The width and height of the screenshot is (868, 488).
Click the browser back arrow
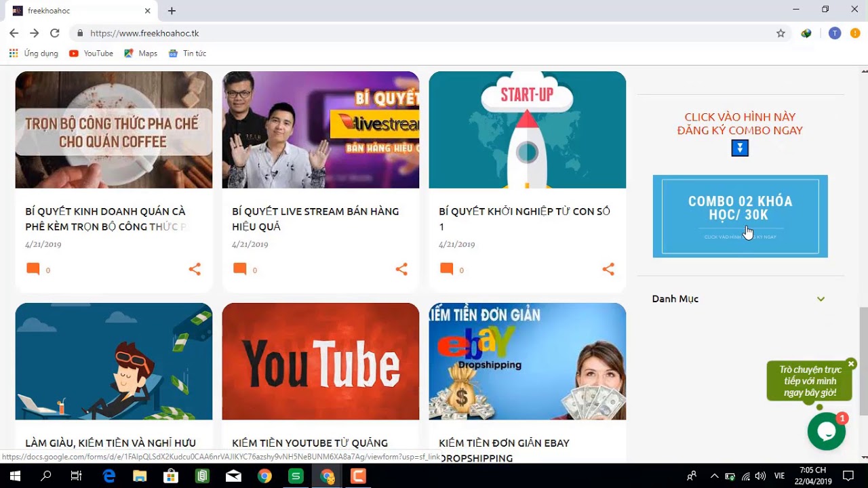14,33
